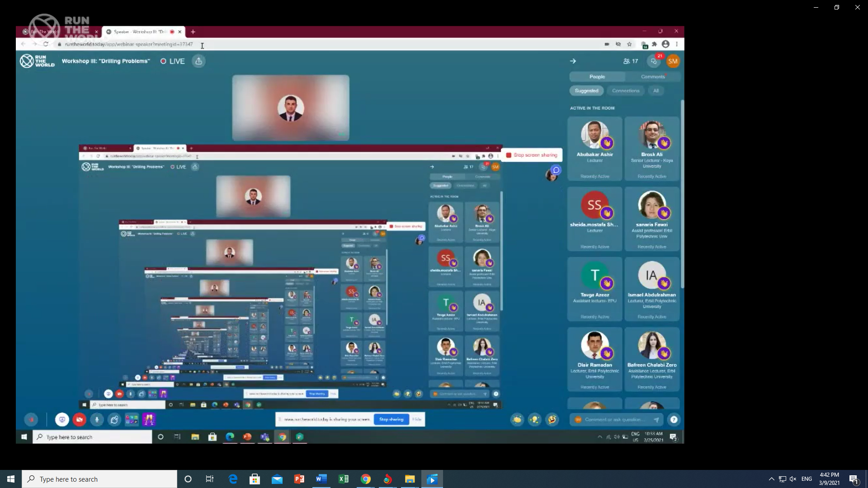Toggle the microphone button in webinar controls
The image size is (868, 488).
tap(97, 420)
